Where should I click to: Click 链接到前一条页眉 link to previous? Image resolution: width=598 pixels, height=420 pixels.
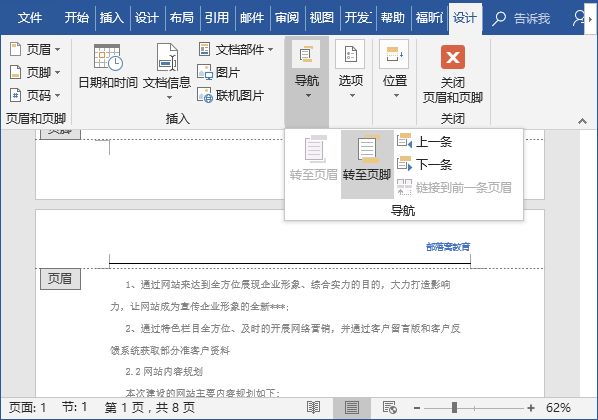tap(454, 187)
